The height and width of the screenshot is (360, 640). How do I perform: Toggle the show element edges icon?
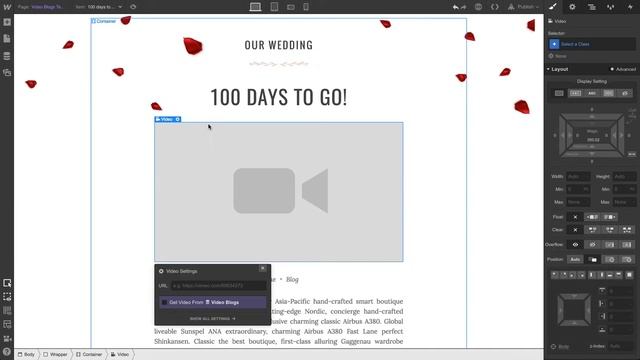coord(7,297)
